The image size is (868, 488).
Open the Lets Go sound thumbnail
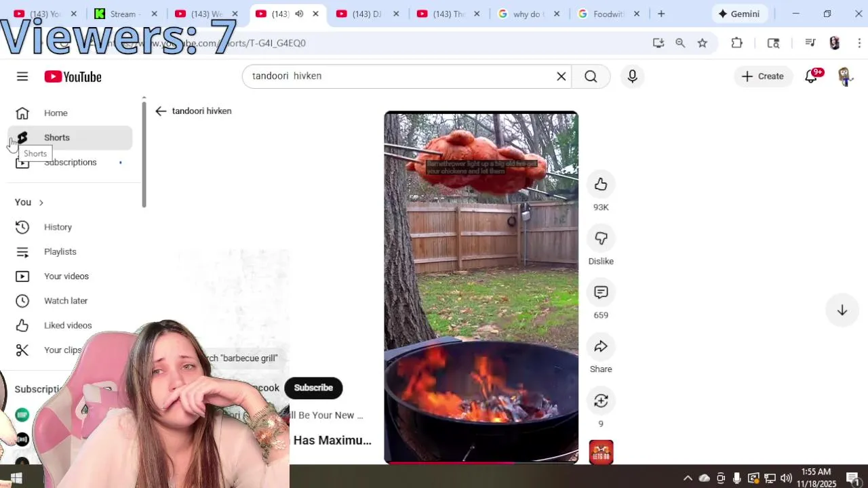point(601,452)
